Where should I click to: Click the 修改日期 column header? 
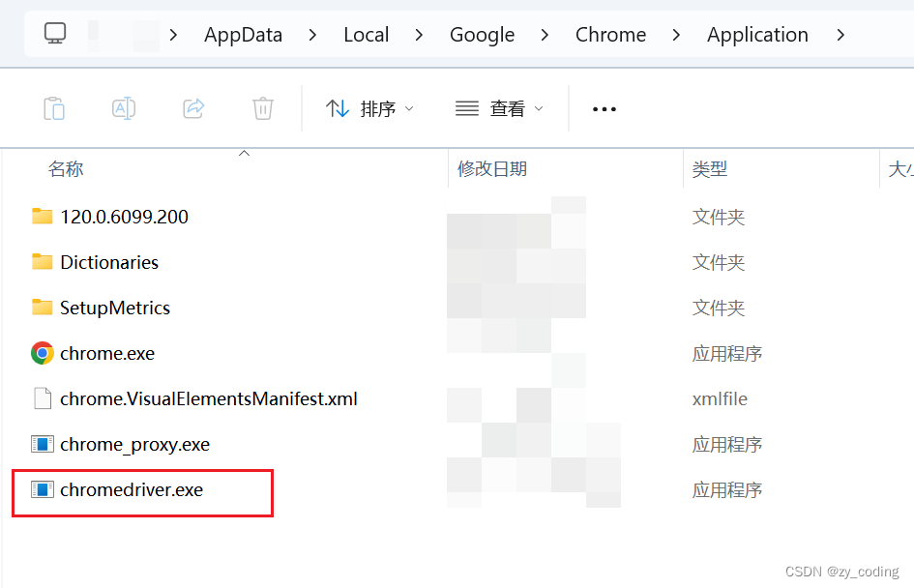click(x=488, y=167)
